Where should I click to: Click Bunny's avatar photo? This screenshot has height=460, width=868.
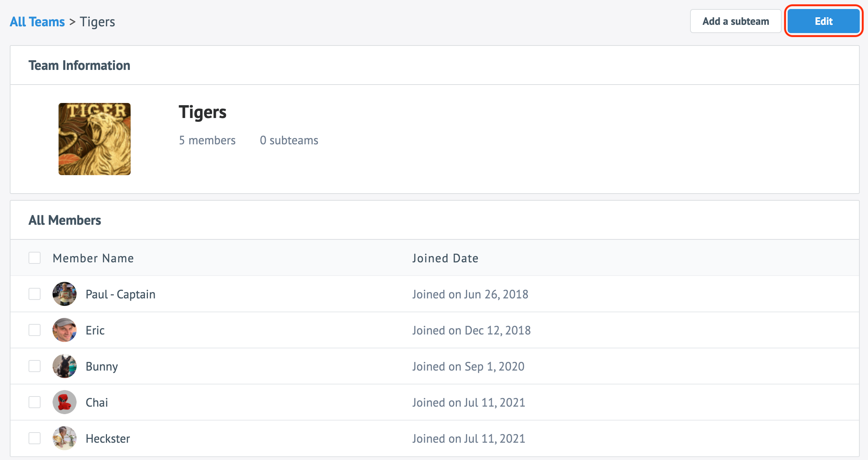coord(65,366)
